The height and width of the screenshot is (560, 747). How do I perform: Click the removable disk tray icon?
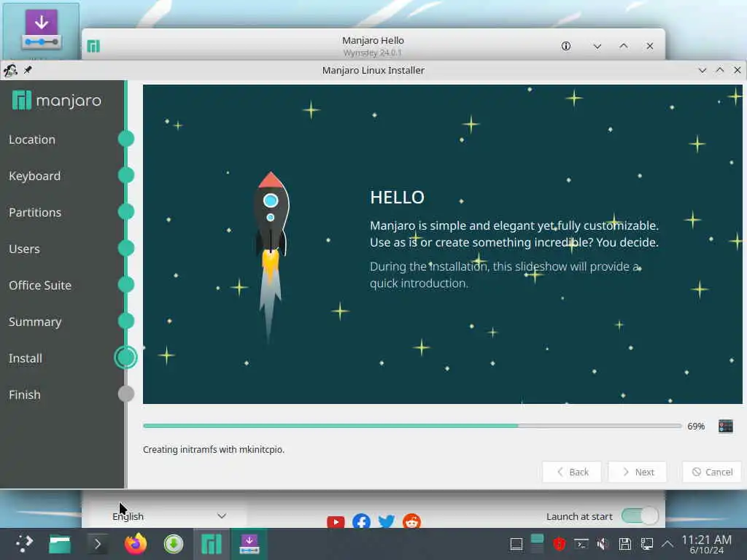pyautogui.click(x=624, y=544)
